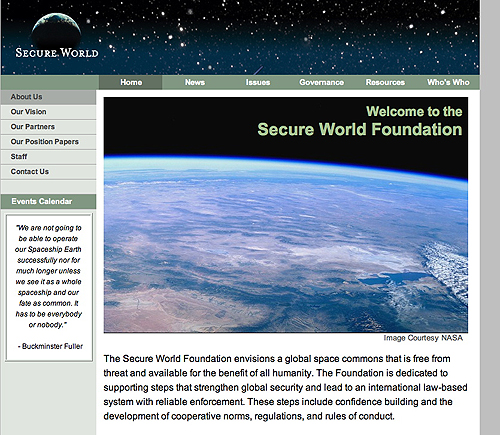
Task: Click the Spaceship Earth quote text
Action: pyautogui.click(x=48, y=276)
